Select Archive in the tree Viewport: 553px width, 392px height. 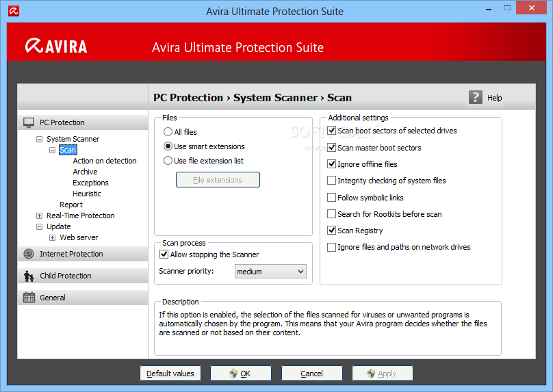(x=85, y=172)
